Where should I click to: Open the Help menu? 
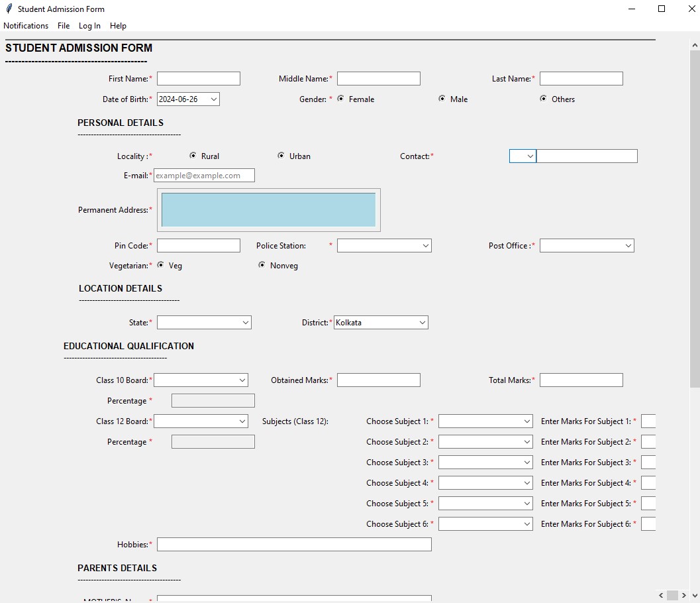coord(118,26)
